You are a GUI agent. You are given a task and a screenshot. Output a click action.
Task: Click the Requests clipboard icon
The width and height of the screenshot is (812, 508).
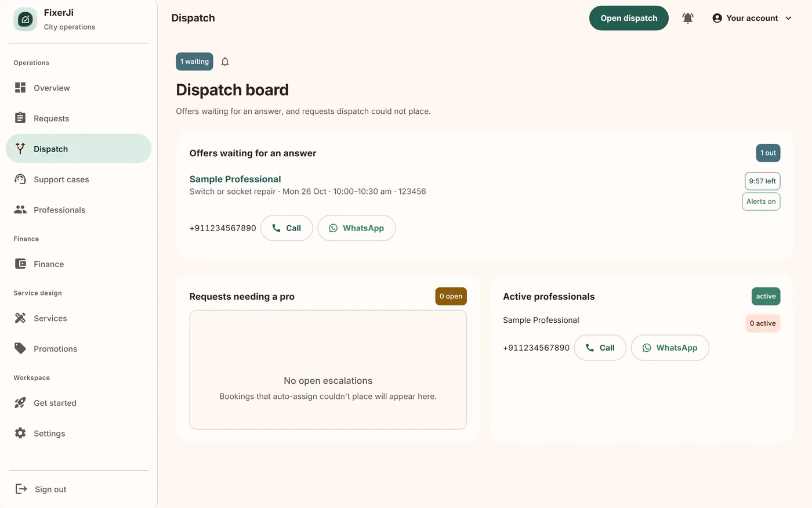(x=20, y=118)
